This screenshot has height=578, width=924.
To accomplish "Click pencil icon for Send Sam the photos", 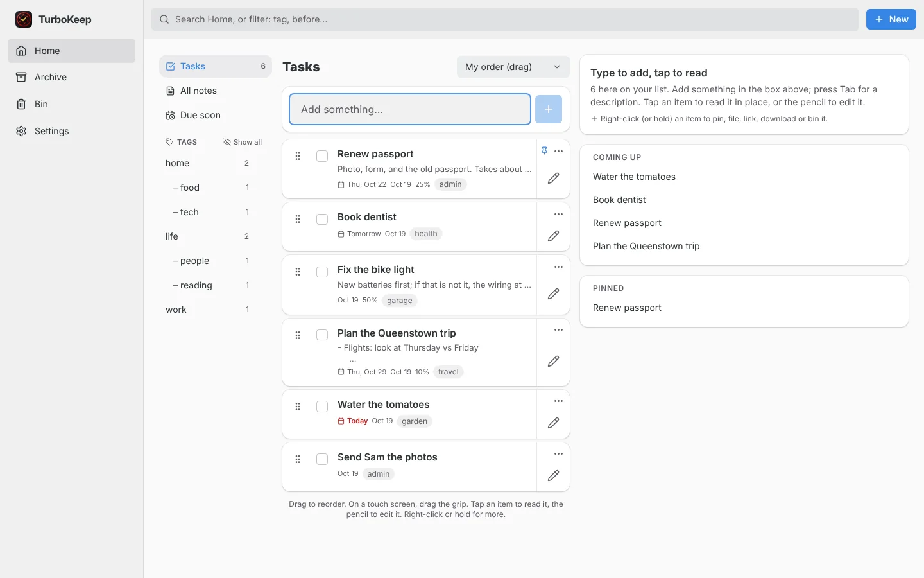I will point(553,476).
